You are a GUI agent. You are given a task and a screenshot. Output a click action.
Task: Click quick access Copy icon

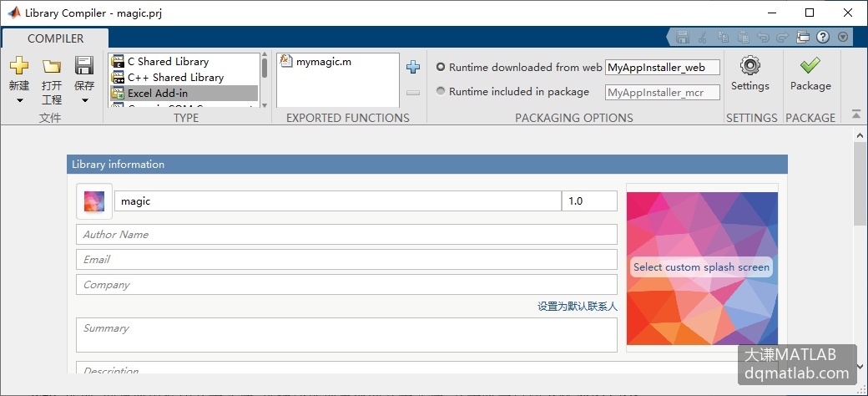click(x=723, y=37)
